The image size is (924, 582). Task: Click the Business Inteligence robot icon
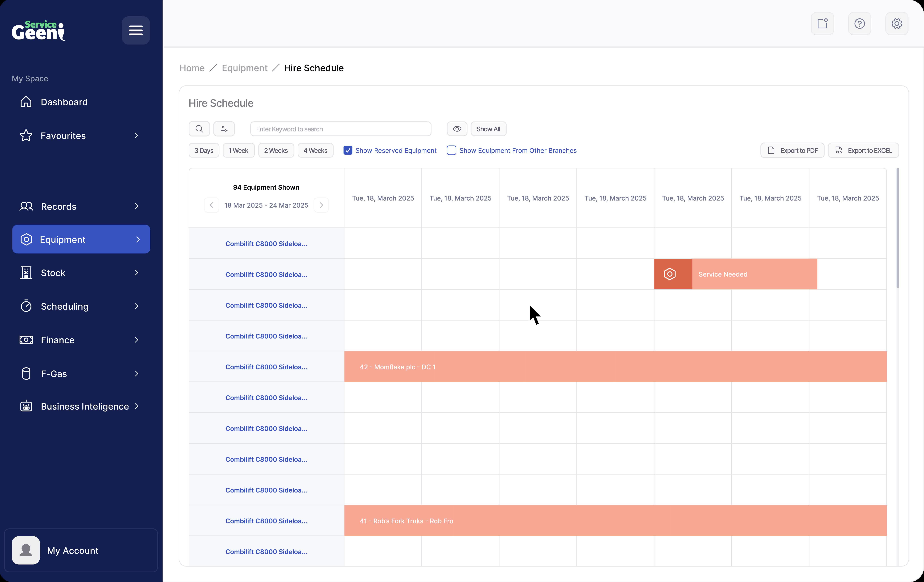(x=26, y=406)
